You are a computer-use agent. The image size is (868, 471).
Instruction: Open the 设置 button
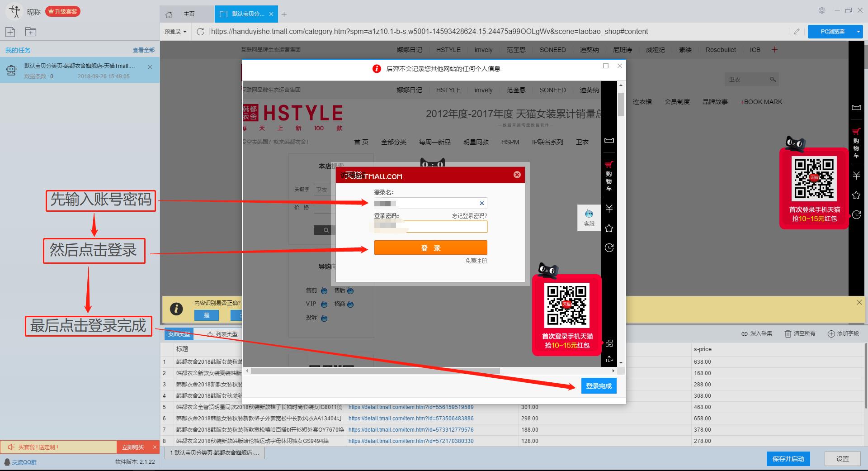pyautogui.click(x=843, y=459)
